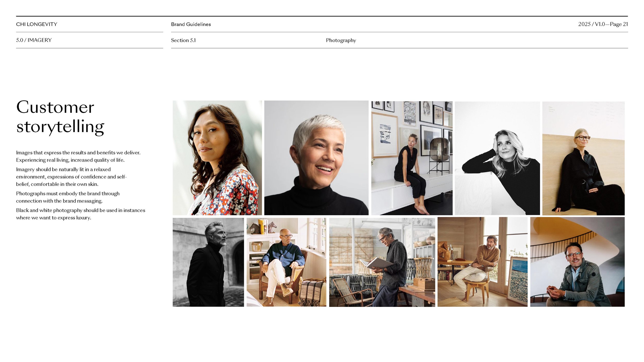Select the Section 5.1 label
This screenshot has width=644, height=362.
[x=183, y=40]
